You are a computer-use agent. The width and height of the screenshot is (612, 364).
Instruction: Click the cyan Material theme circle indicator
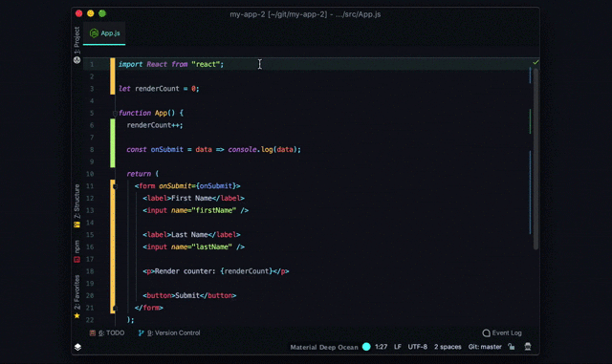click(366, 347)
